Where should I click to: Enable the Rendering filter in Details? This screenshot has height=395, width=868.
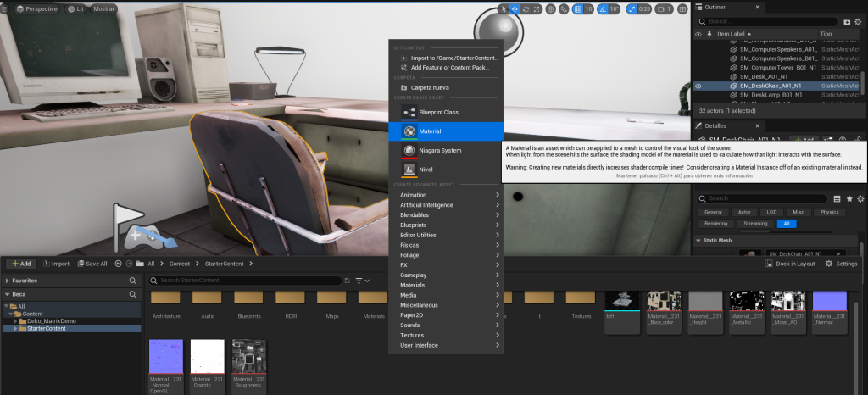point(715,224)
